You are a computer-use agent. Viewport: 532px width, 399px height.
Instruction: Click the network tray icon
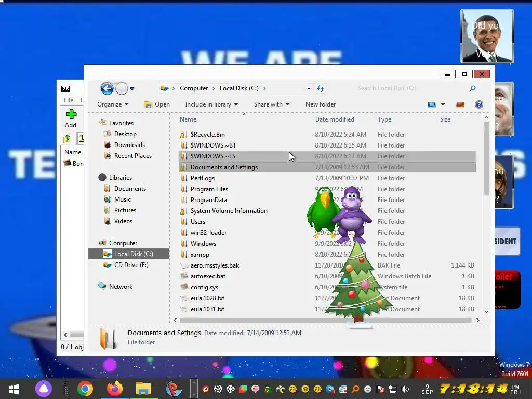point(393,389)
